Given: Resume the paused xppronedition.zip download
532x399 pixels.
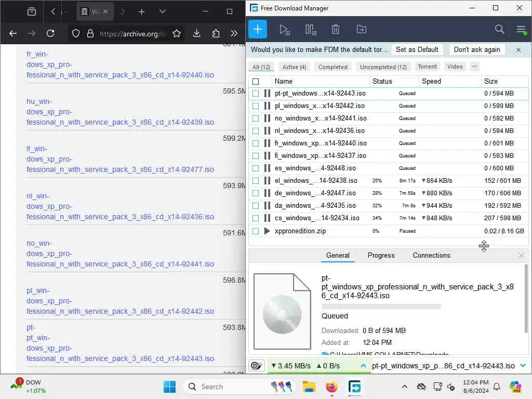Looking at the screenshot, I should pos(267,231).
